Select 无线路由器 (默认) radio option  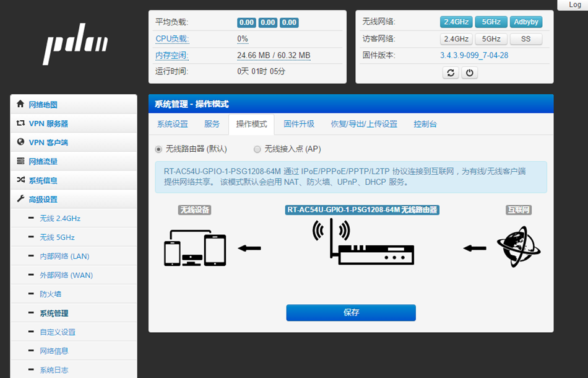coord(158,149)
